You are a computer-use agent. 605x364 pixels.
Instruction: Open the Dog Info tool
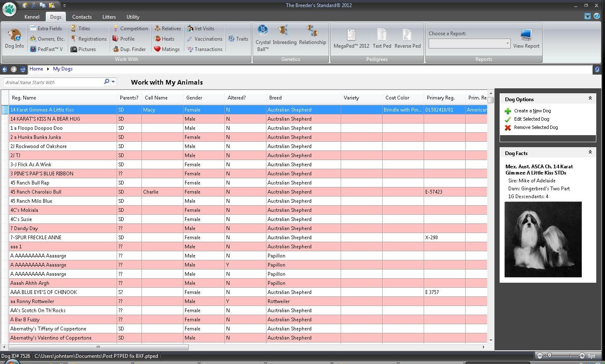tap(14, 39)
